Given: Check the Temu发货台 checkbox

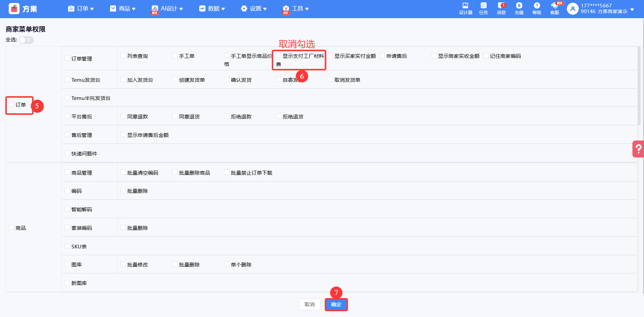Looking at the screenshot, I should (67, 79).
